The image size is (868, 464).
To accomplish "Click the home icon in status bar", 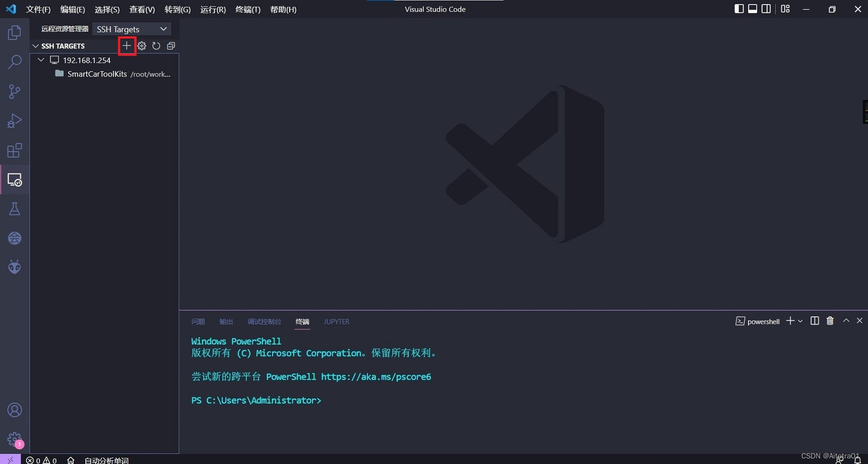I will click(x=71, y=460).
